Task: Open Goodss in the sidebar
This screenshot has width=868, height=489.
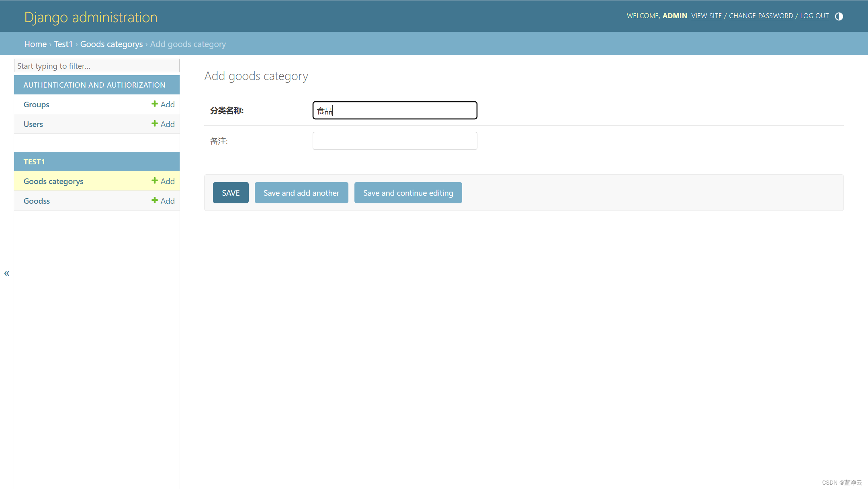Action: pos(37,201)
